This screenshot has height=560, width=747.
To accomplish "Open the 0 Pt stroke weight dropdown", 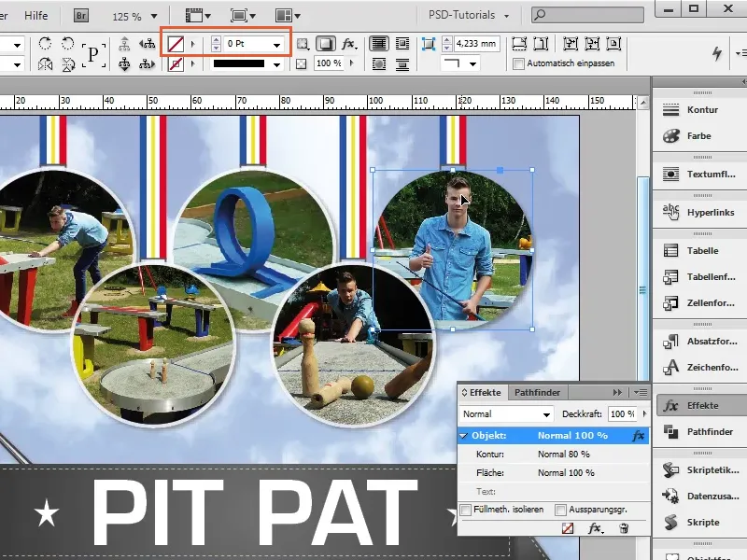I will click(276, 44).
